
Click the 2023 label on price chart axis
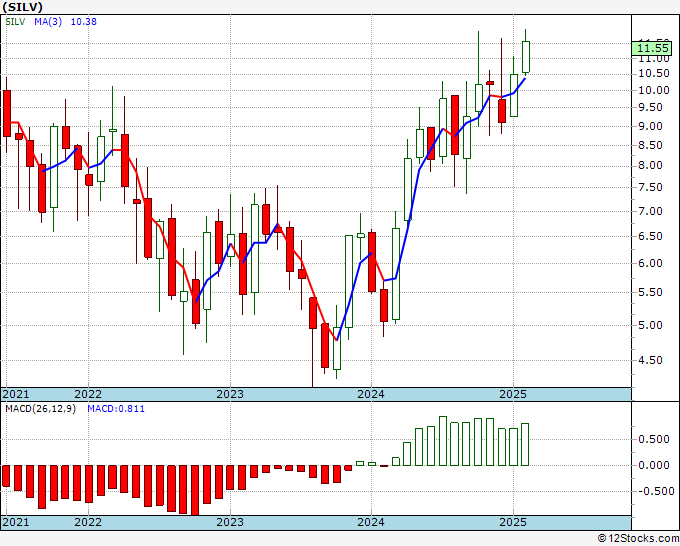coord(230,395)
